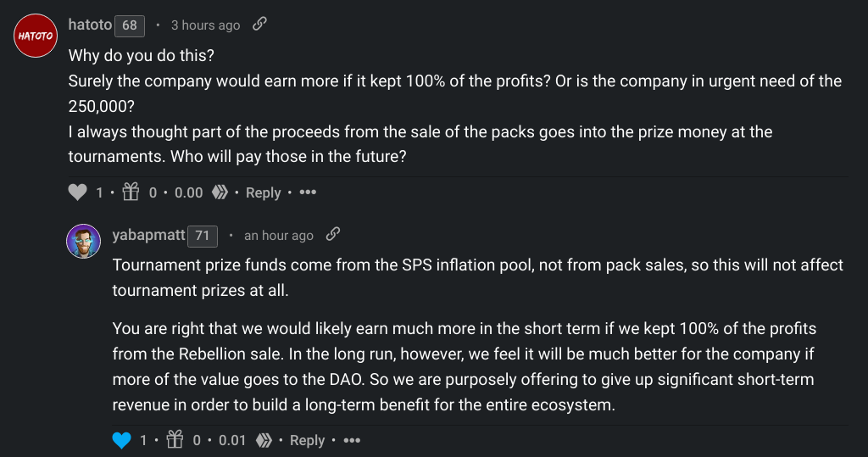Open more options on hatoto's comment

point(308,192)
